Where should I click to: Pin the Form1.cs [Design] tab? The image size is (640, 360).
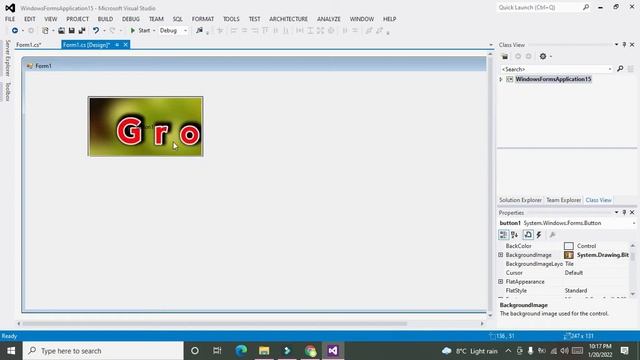[117, 45]
